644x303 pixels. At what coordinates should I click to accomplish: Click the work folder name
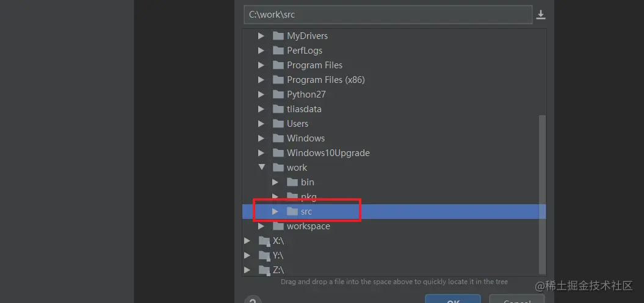[297, 168]
